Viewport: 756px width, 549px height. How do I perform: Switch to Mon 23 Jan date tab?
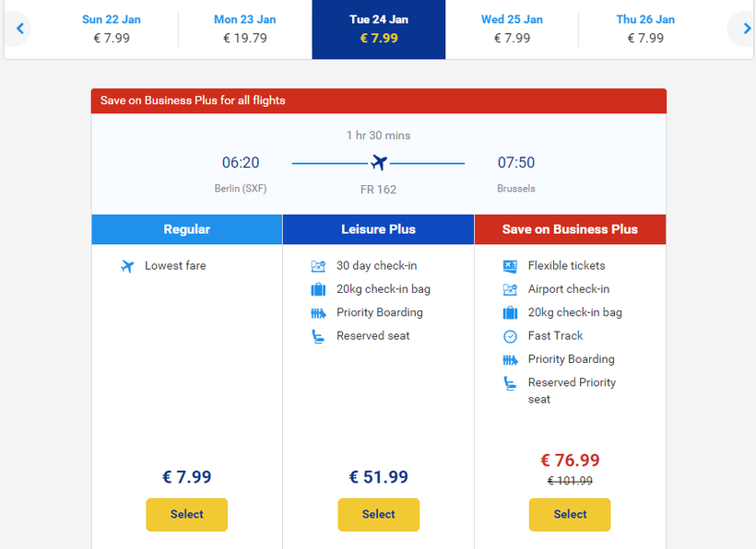point(245,29)
